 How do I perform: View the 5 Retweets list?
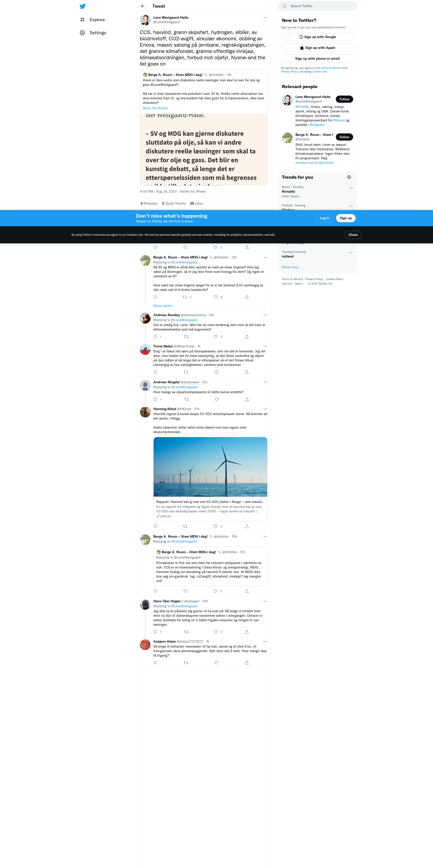click(149, 203)
